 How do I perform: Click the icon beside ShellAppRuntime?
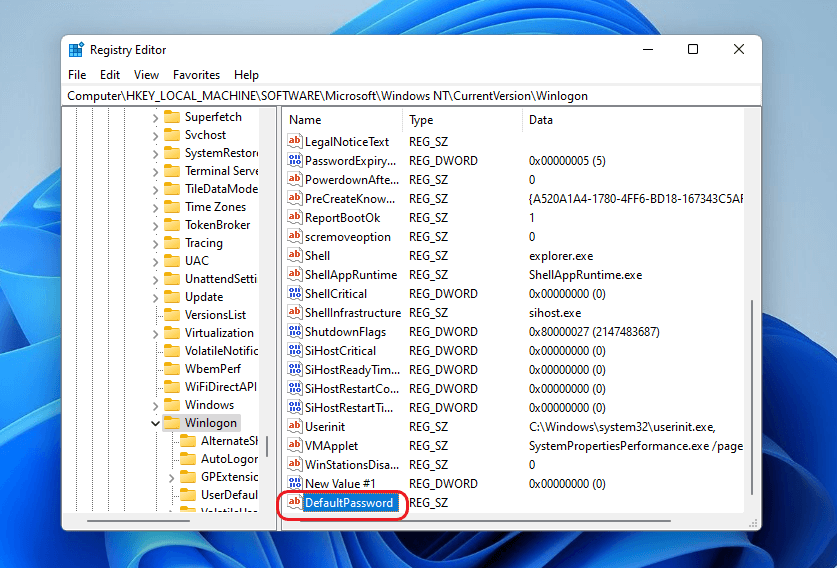[295, 274]
